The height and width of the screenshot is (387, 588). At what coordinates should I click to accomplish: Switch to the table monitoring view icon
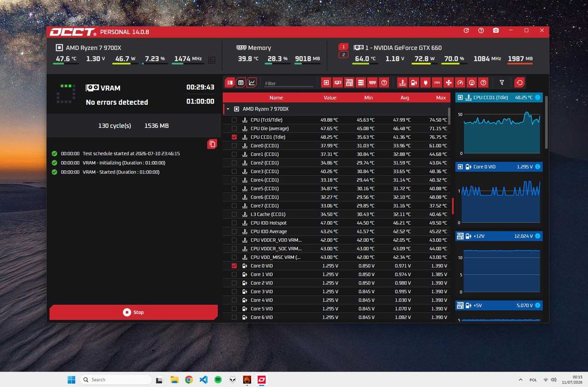[x=240, y=82]
